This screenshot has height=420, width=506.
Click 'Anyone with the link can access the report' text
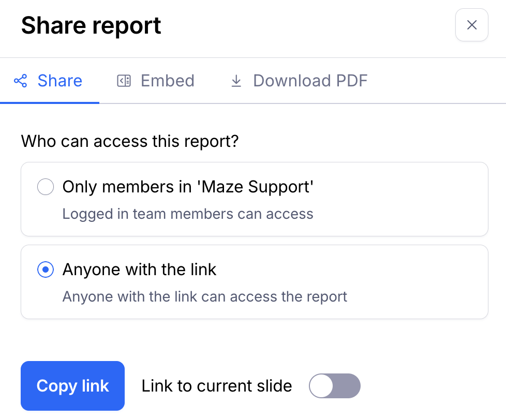204,297
